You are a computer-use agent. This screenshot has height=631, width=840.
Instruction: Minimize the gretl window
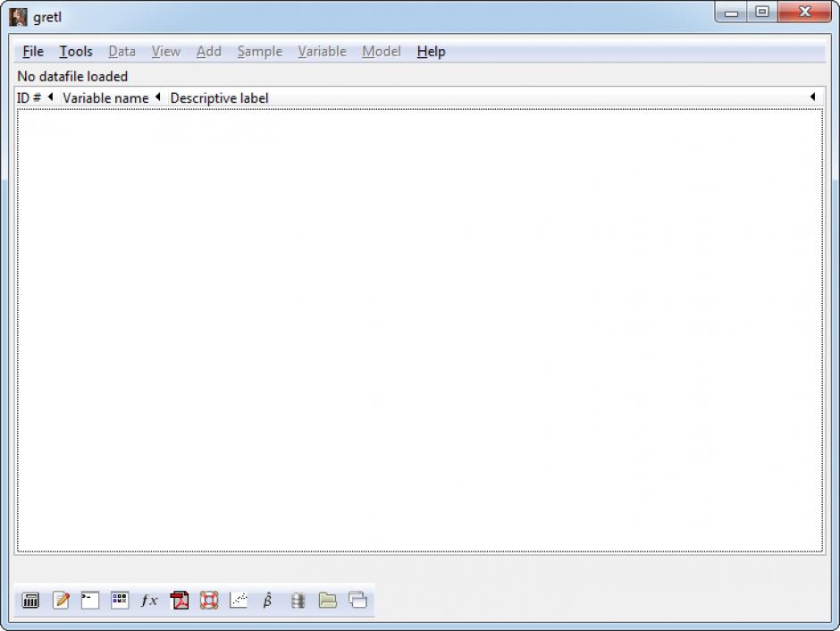(x=731, y=13)
